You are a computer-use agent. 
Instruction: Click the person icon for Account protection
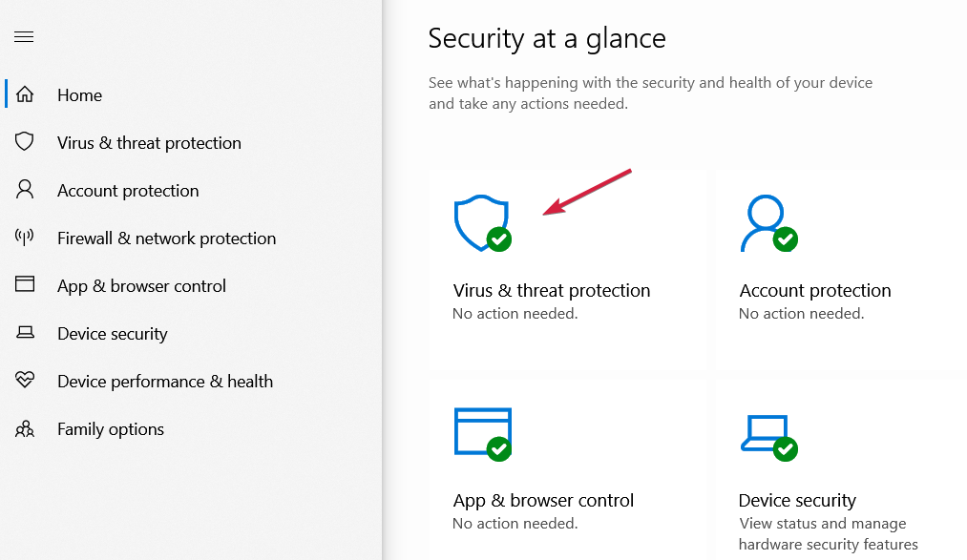point(25,189)
